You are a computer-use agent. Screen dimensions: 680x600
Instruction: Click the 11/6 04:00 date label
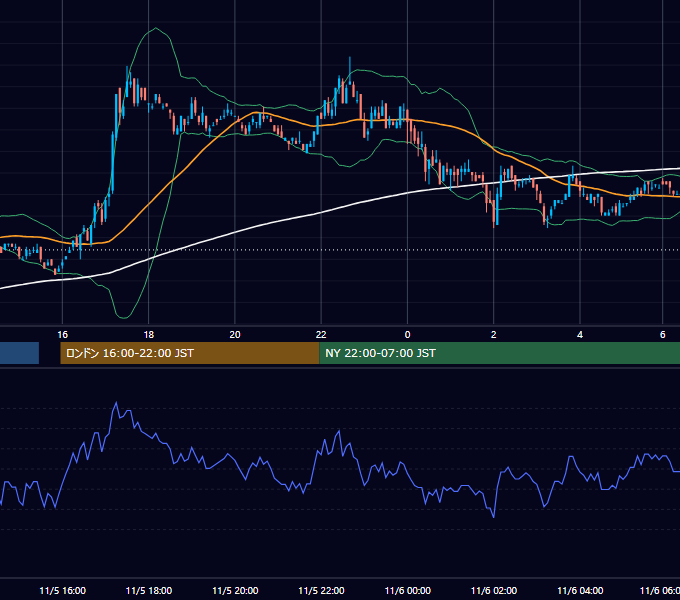point(580,590)
